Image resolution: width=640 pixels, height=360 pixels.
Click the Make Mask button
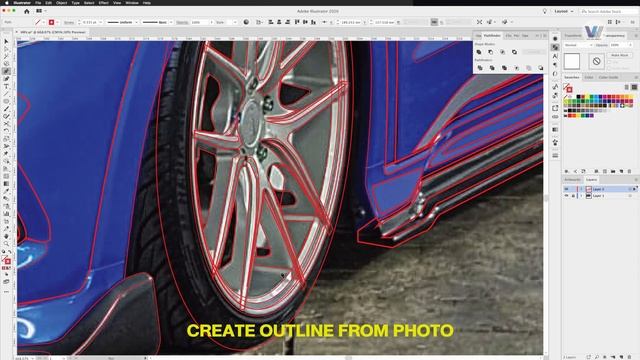[x=619, y=55]
